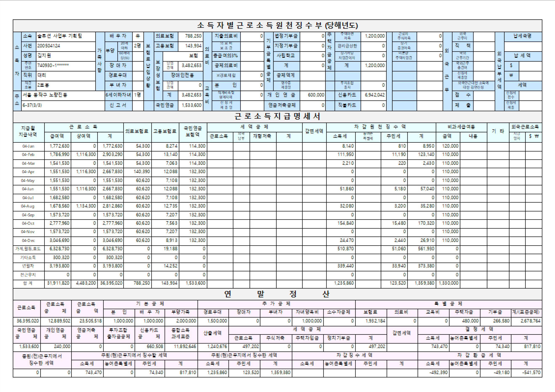
Task: Click the 04-Jan row label
Action: [28, 146]
